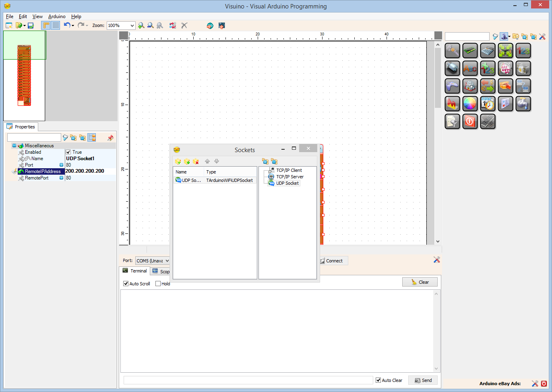Screen dimensions: 552x392
Task: Open the gamepad component category
Action: coord(452,86)
